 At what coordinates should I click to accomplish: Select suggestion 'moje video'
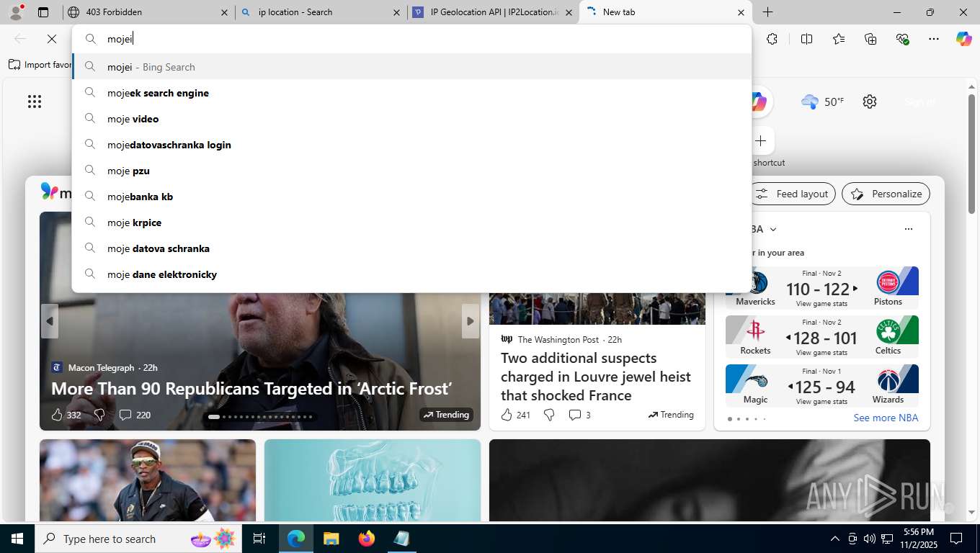(x=411, y=119)
